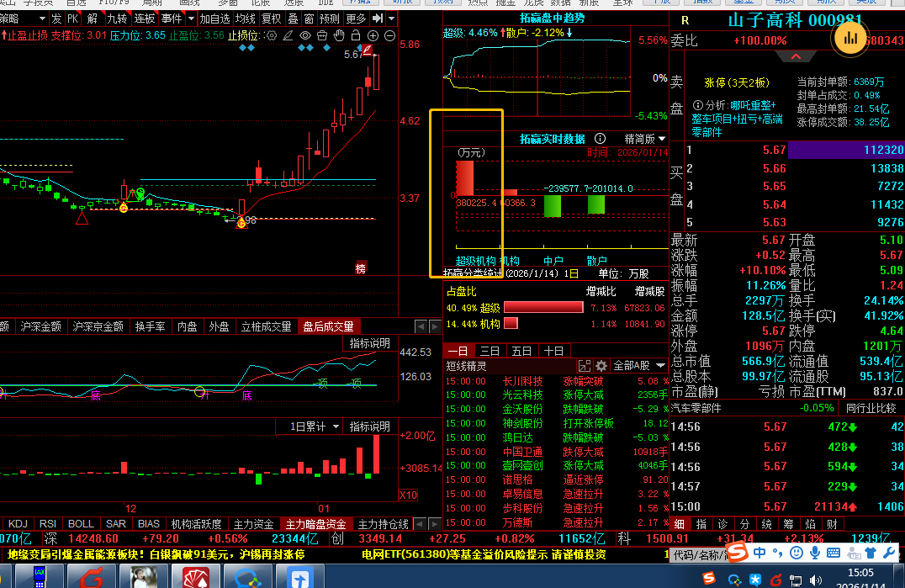Click the 连板 toolbar button

[x=145, y=19]
